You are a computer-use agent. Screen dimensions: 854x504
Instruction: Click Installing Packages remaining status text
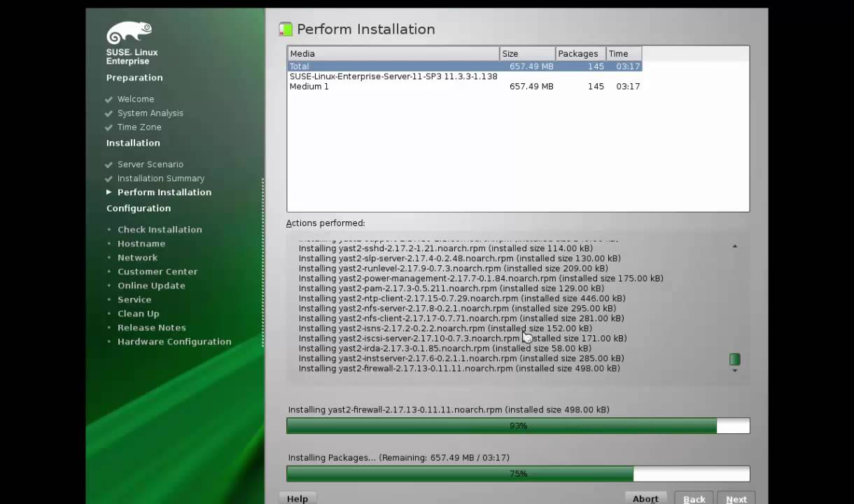[x=399, y=458]
